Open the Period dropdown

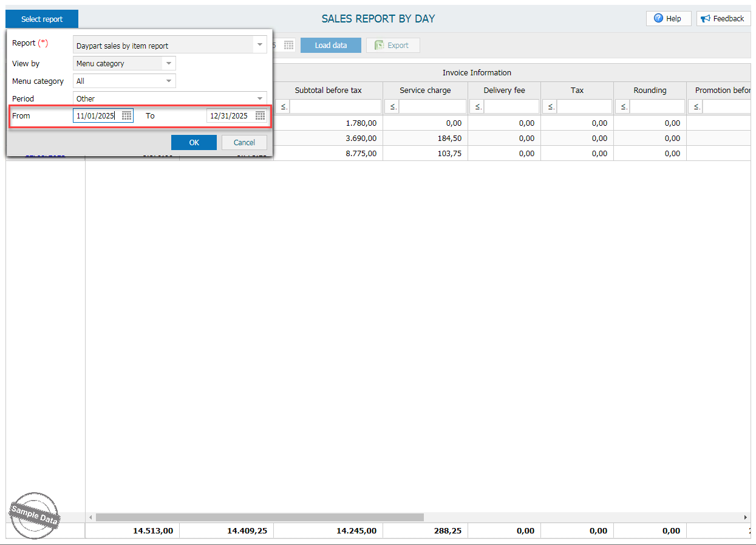(260, 98)
